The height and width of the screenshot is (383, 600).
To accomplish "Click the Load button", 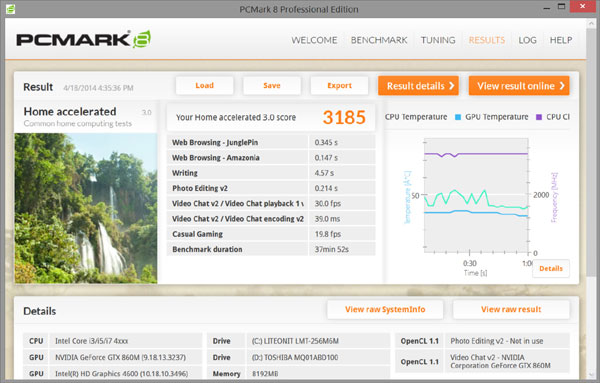I will pyautogui.click(x=205, y=86).
